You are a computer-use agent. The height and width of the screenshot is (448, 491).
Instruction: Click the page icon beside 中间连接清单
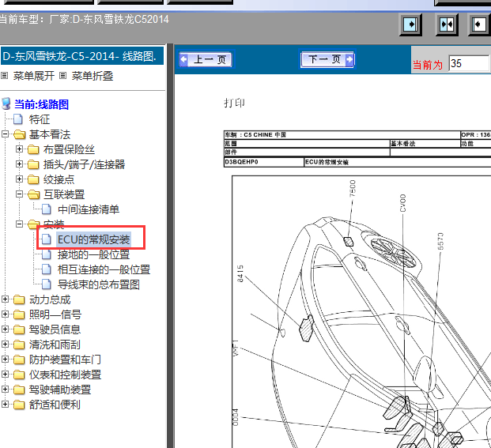pos(47,209)
